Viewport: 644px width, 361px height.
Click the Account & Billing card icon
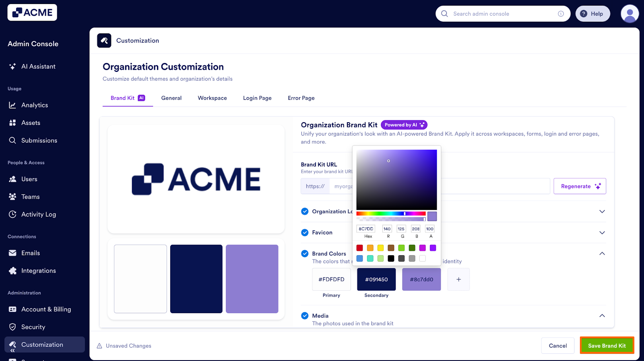tap(12, 309)
